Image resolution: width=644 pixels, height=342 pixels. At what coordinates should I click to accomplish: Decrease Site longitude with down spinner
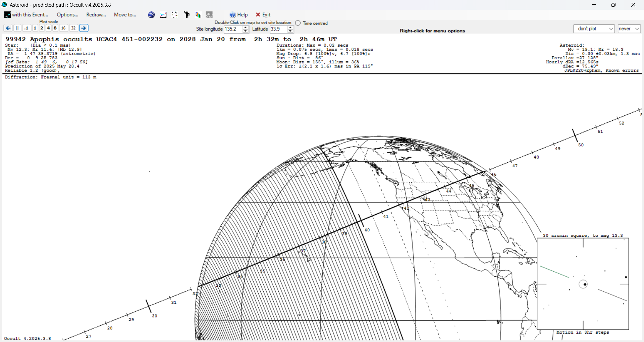[246, 31]
